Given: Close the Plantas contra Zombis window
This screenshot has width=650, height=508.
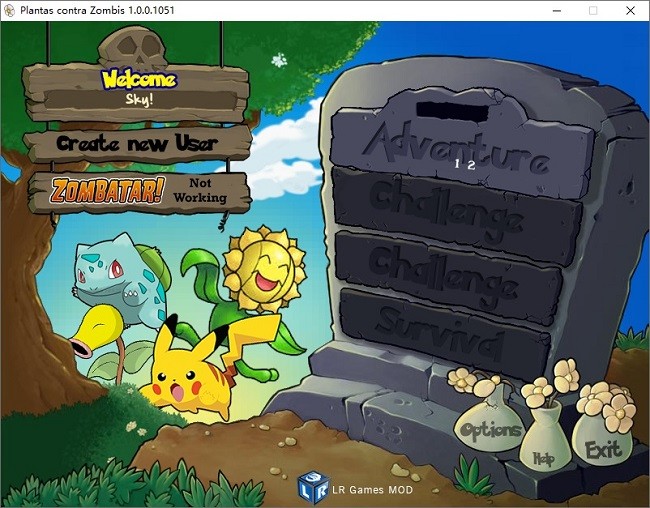Looking at the screenshot, I should click(631, 11).
